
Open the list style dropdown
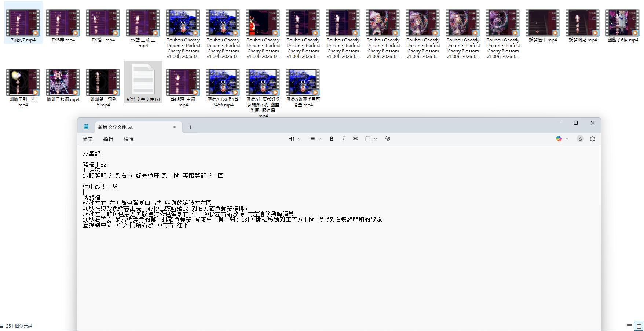tap(315, 139)
